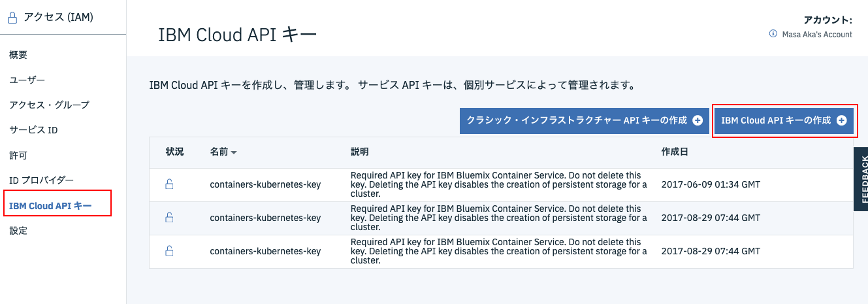Sort using the arrow beside 名前 header
The width and height of the screenshot is (868, 304).
(234, 152)
